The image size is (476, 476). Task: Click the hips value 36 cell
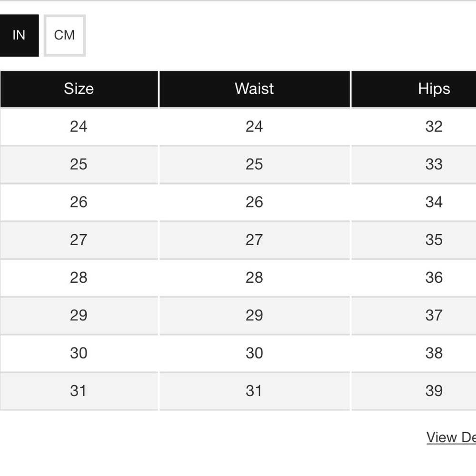(414, 278)
